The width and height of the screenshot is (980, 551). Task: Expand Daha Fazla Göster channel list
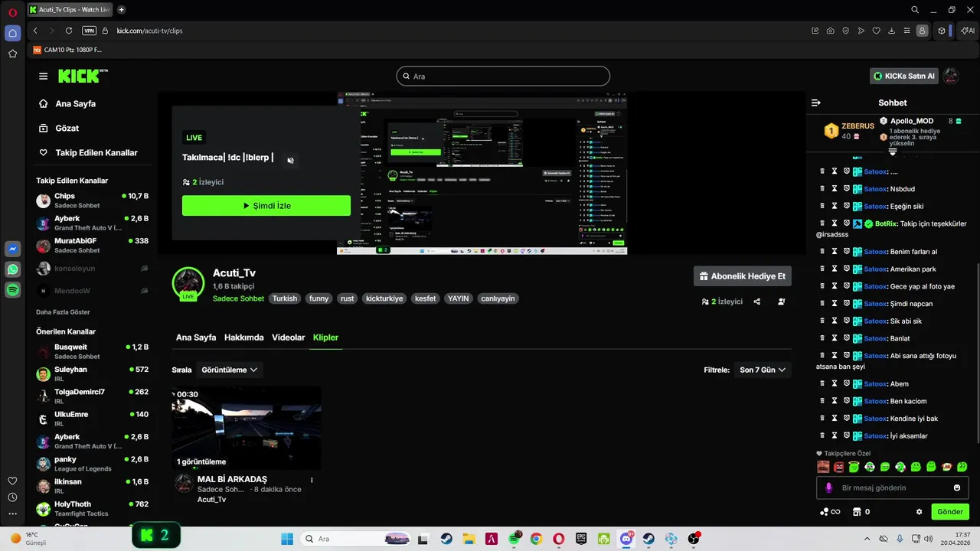point(63,312)
